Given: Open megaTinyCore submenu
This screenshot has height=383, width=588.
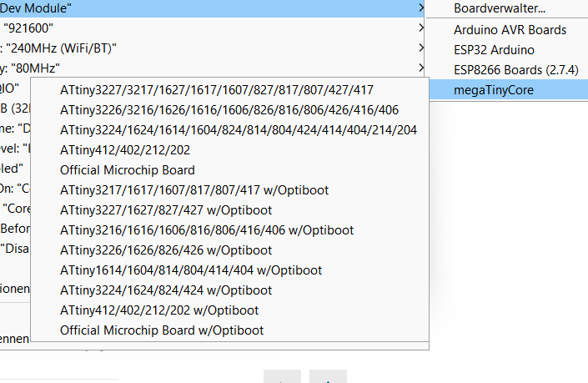Looking at the screenshot, I should (507, 90).
